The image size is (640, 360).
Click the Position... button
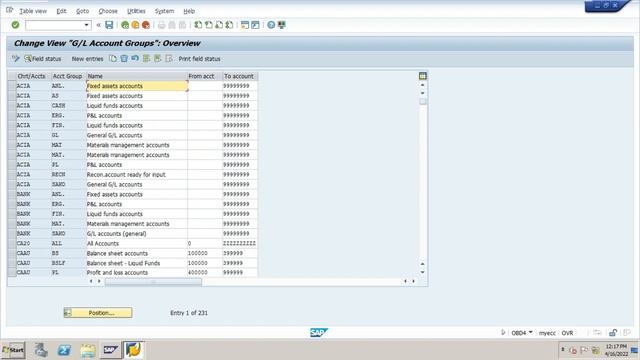98,313
